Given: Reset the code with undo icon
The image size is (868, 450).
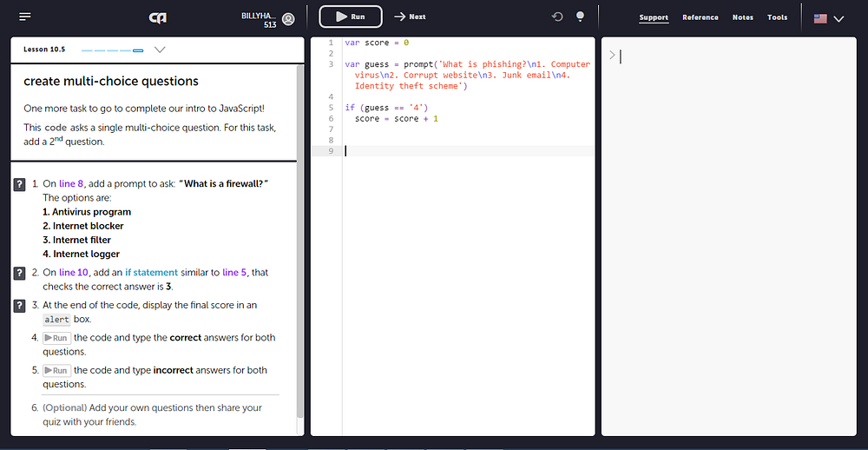Looking at the screenshot, I should click(557, 17).
